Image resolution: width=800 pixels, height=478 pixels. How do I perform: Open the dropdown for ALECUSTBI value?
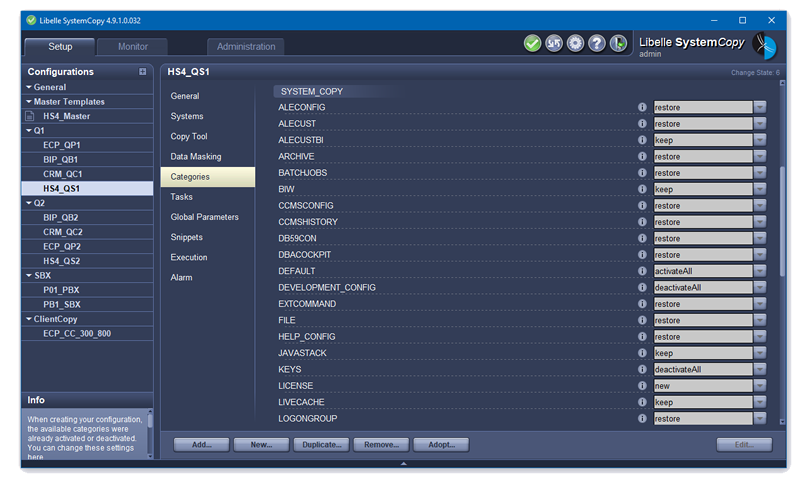[760, 140]
